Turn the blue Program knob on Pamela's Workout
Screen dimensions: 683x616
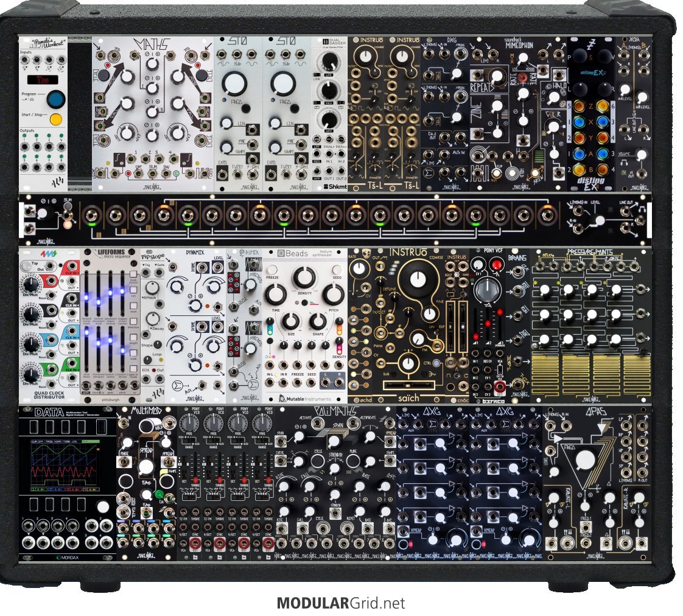[x=56, y=99]
